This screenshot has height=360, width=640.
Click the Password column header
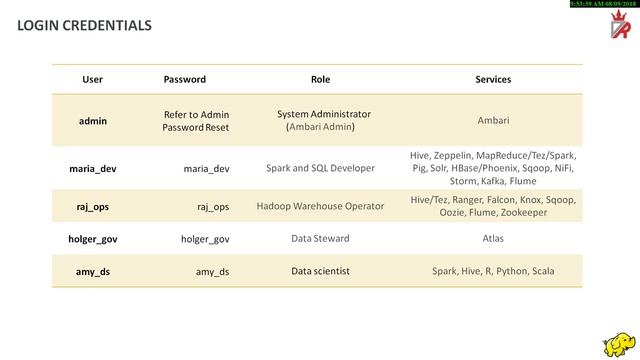click(184, 80)
